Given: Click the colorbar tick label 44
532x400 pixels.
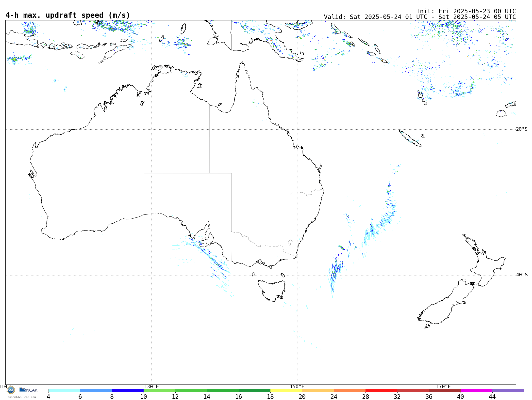Looking at the screenshot, I should pos(492,397).
